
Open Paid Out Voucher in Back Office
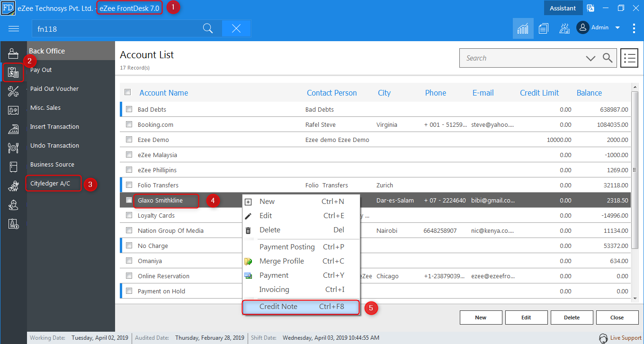pos(54,89)
